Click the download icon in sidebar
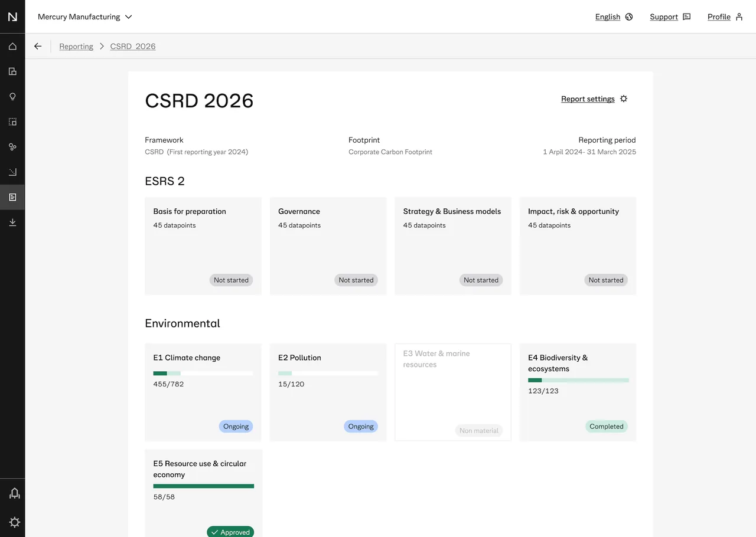Image resolution: width=756 pixels, height=537 pixels. (x=12, y=222)
